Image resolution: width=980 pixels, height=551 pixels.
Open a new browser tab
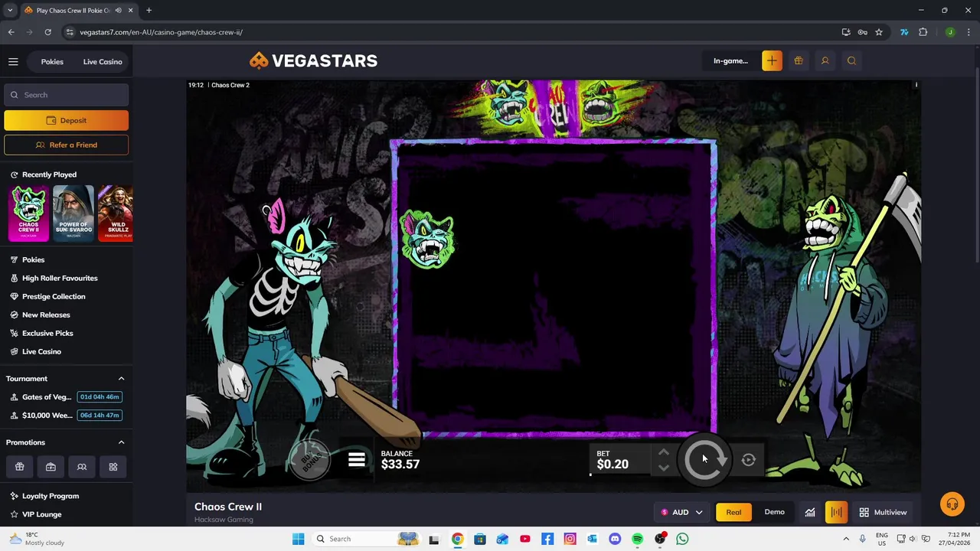[149, 11]
